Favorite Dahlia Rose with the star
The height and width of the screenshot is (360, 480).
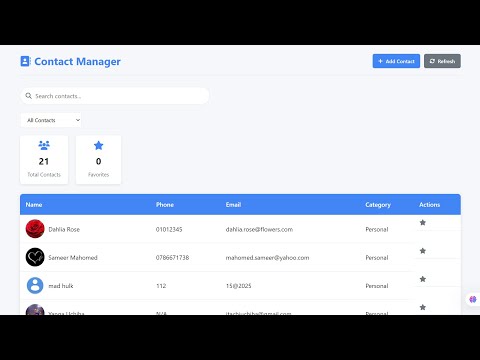[423, 222]
